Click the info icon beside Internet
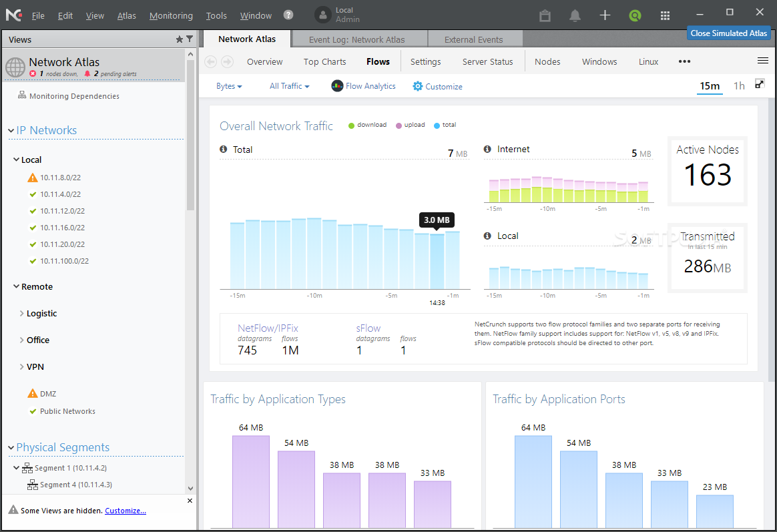Image resolution: width=777 pixels, height=532 pixels. tap(487, 149)
